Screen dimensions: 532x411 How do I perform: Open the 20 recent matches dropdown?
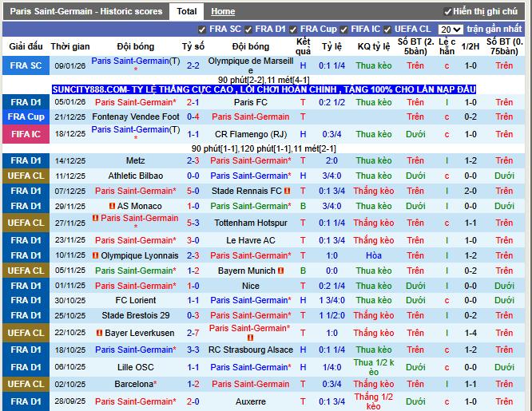click(451, 30)
